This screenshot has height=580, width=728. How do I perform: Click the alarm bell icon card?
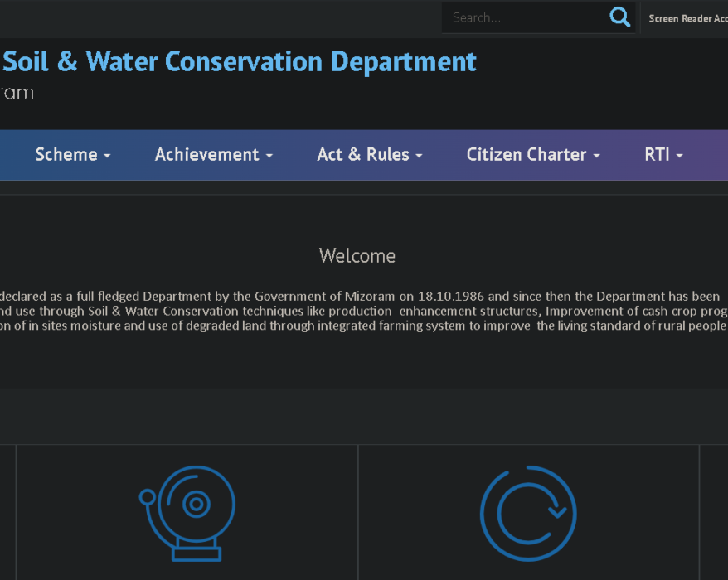point(187,513)
